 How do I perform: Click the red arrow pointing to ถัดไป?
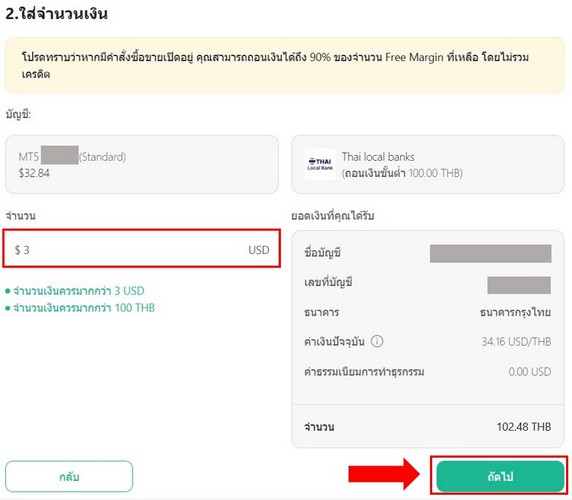coord(384,474)
